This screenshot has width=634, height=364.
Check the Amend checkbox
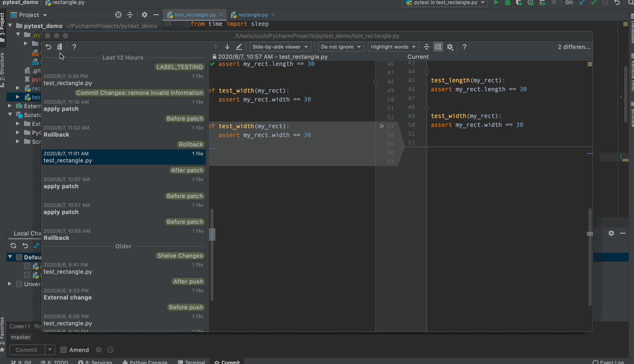64,350
